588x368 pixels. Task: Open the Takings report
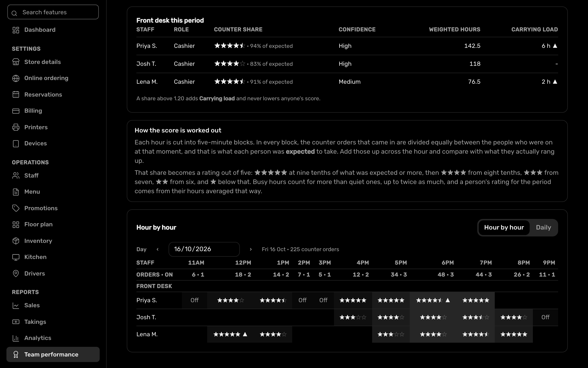click(53, 322)
